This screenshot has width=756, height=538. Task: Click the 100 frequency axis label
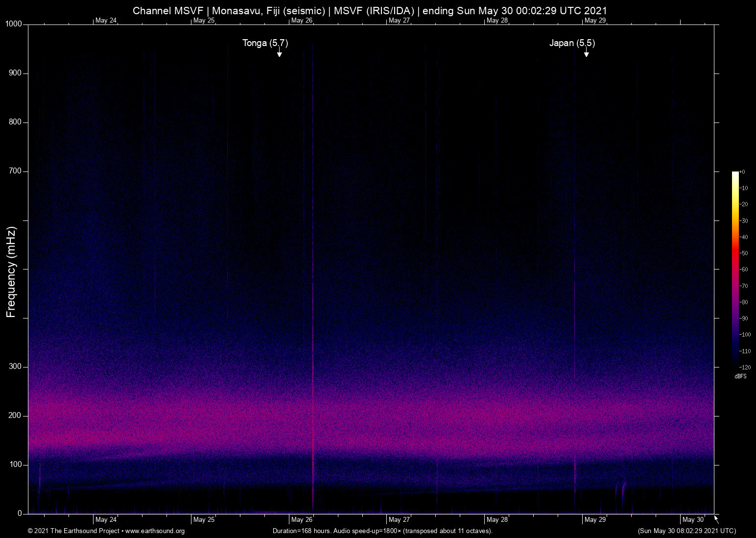[x=15, y=465]
